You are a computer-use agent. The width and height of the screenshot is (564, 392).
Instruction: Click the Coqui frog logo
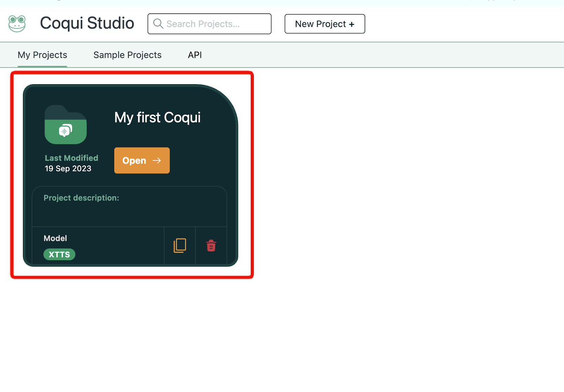[17, 24]
